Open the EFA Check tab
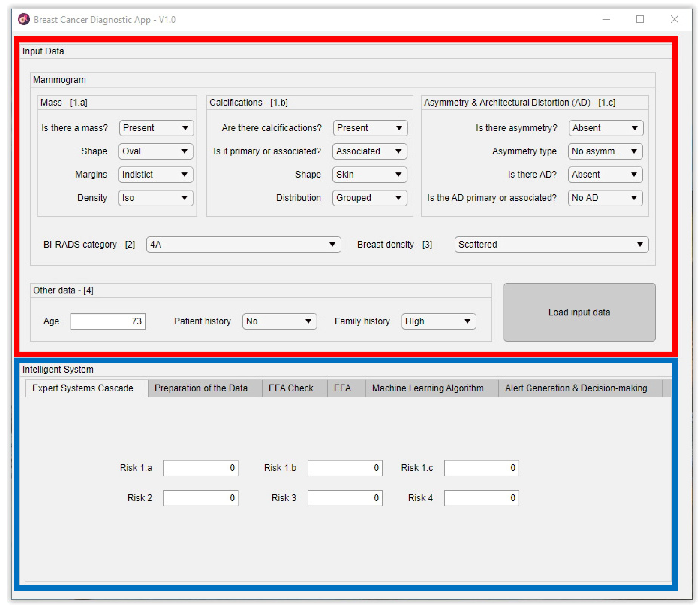 [x=291, y=388]
